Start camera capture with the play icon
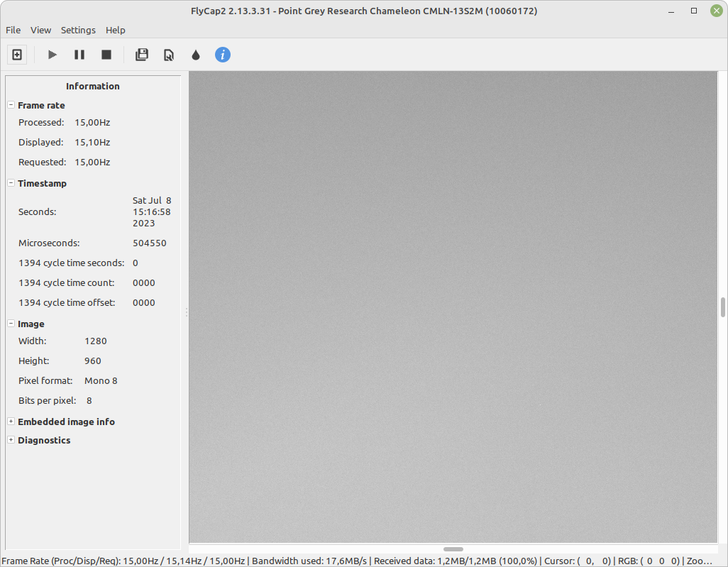 [51, 54]
